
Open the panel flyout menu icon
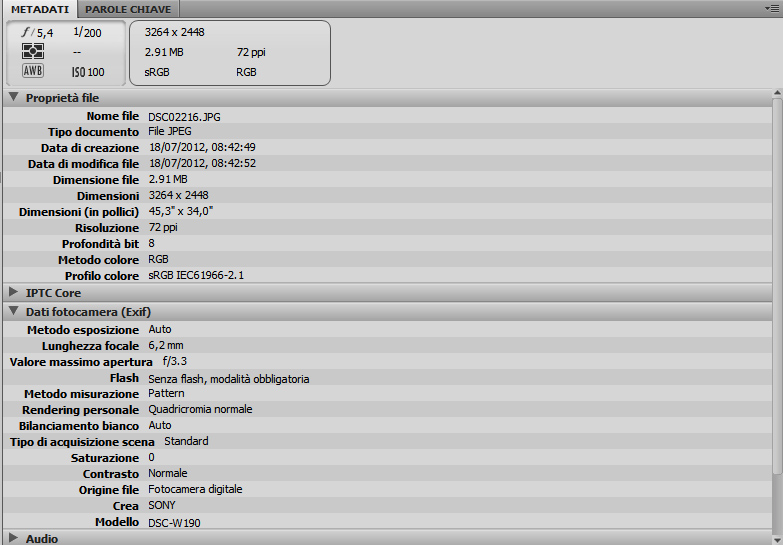(772, 8)
